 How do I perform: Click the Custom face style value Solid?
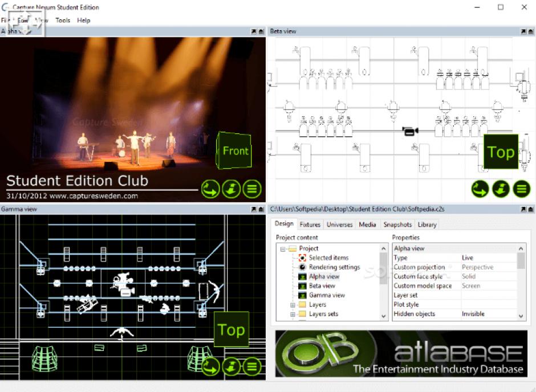click(469, 276)
